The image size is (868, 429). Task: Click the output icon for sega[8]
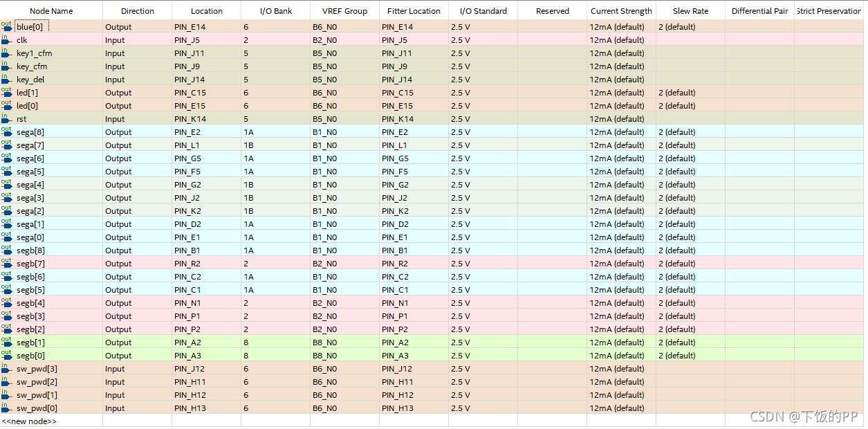click(x=7, y=132)
